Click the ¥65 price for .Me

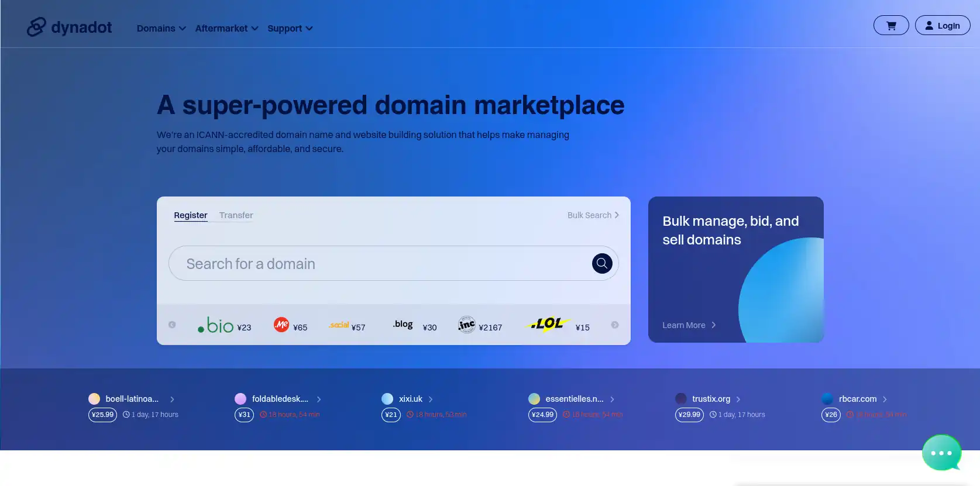click(300, 328)
